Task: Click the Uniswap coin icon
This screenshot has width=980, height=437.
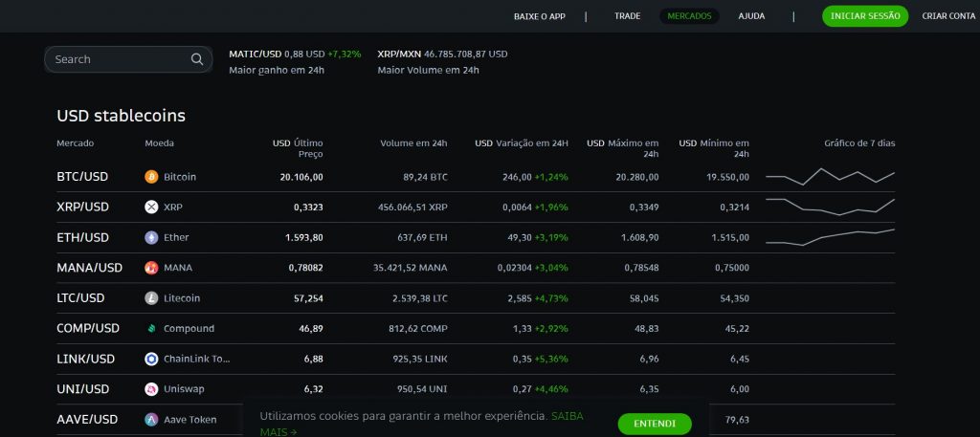Action: pos(151,389)
